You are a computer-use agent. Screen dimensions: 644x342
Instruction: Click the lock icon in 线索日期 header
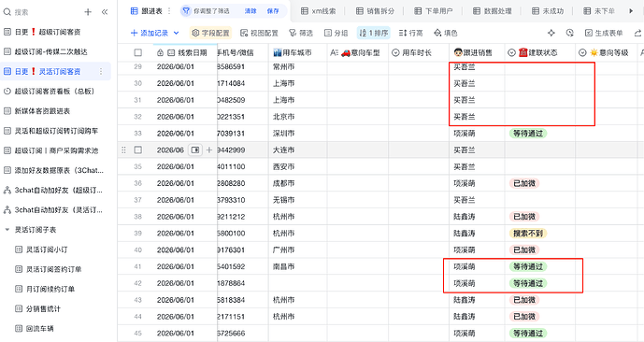[160, 52]
